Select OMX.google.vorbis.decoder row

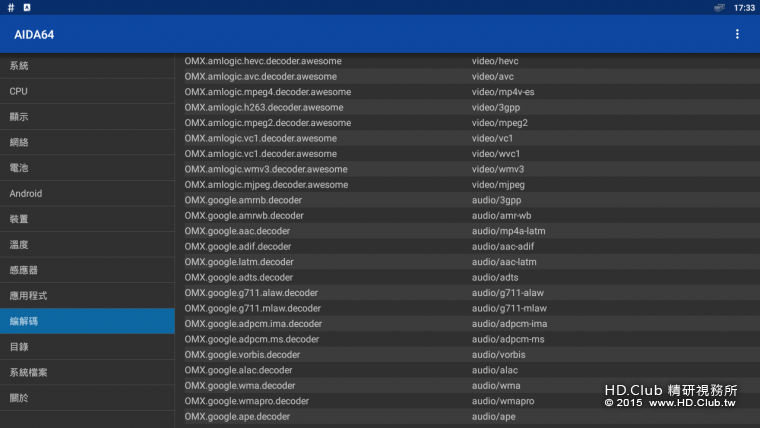tap(472, 355)
